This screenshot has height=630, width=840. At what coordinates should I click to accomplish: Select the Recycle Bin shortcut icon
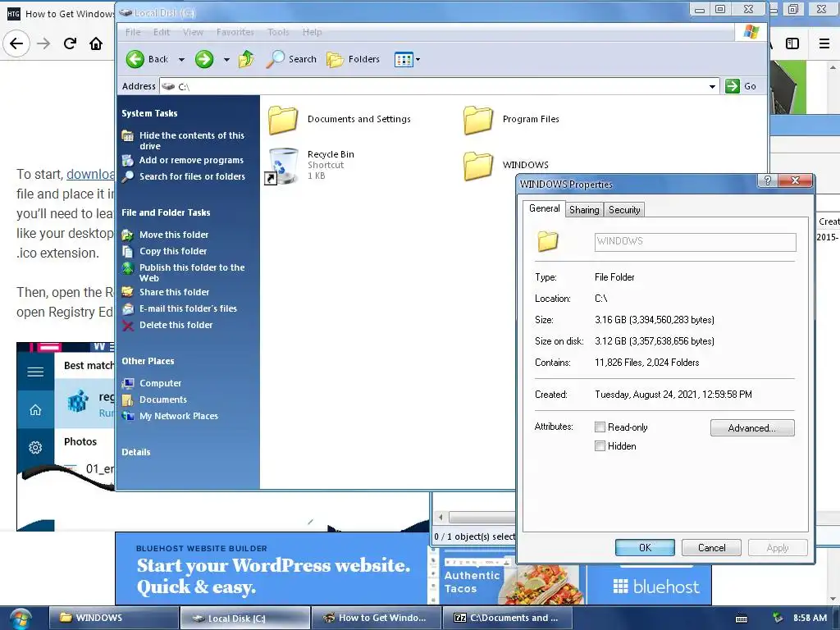[282, 166]
